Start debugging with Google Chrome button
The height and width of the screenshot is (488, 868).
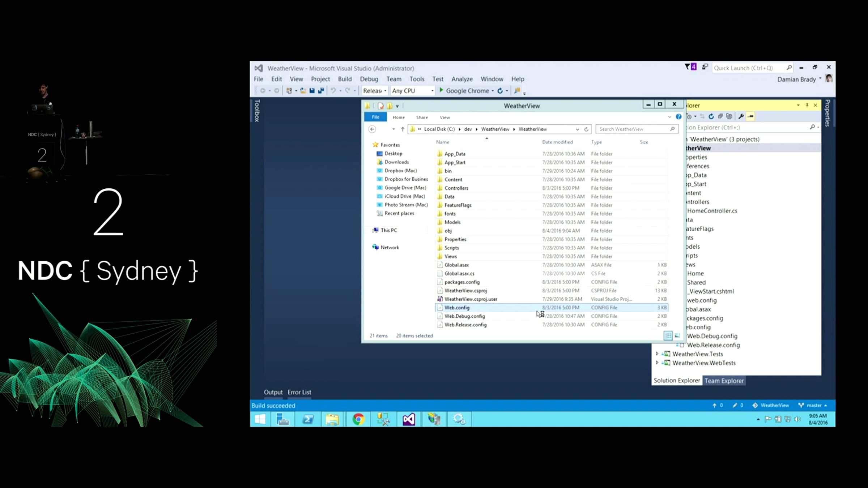coord(464,91)
